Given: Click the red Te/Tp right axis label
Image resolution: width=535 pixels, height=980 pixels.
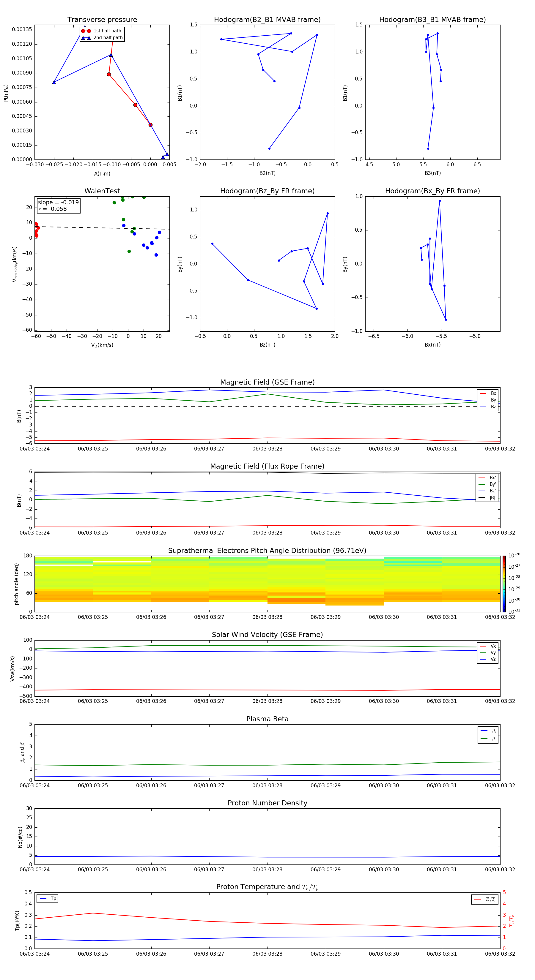Looking at the screenshot, I should (x=512, y=921).
